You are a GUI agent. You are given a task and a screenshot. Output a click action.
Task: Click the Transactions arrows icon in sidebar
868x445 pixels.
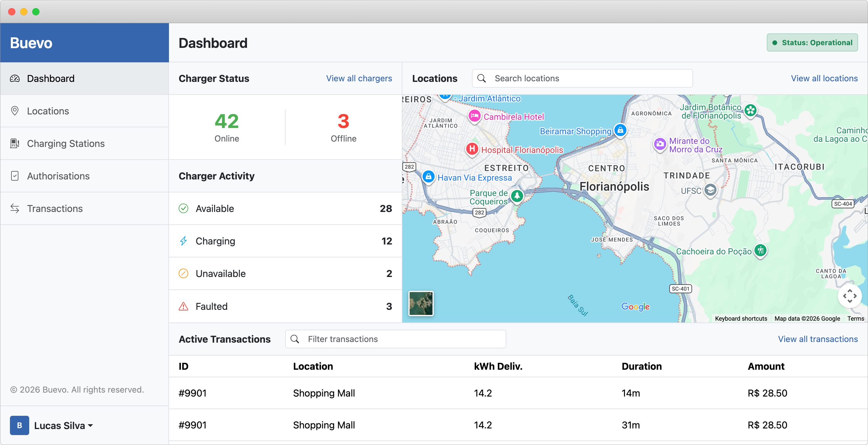coord(15,209)
